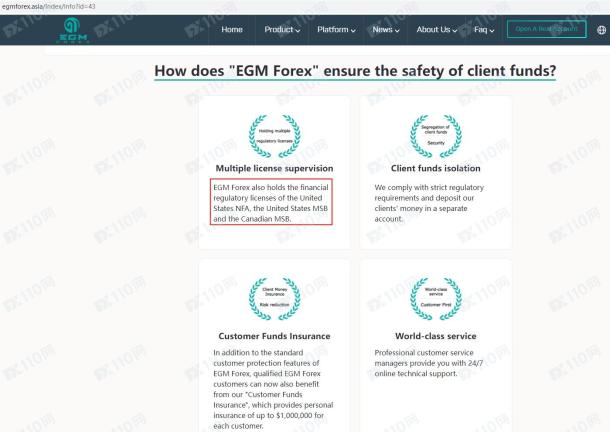Screen dimensions: 610x432
Task: Click the 'How does EGM Forex ensure' heading
Action: (x=355, y=71)
